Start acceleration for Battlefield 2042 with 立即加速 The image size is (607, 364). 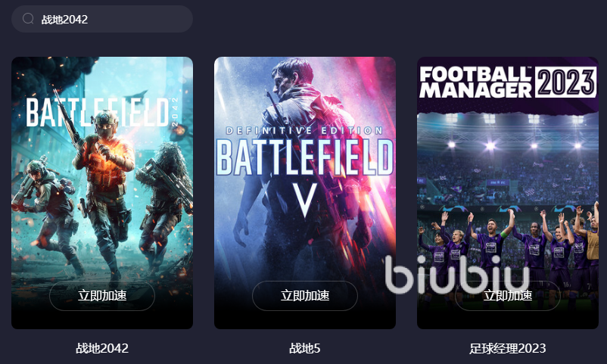click(x=102, y=295)
